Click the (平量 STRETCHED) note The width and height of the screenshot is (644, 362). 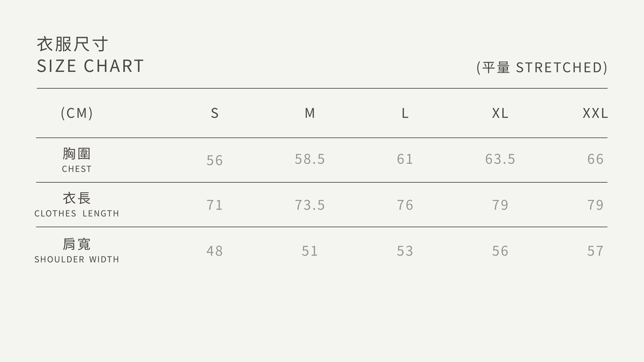point(542,67)
